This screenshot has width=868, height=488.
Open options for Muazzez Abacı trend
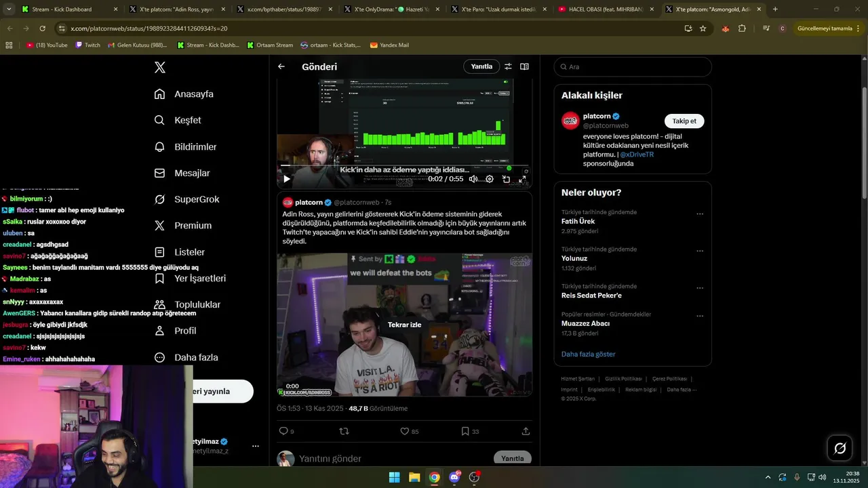(x=700, y=317)
